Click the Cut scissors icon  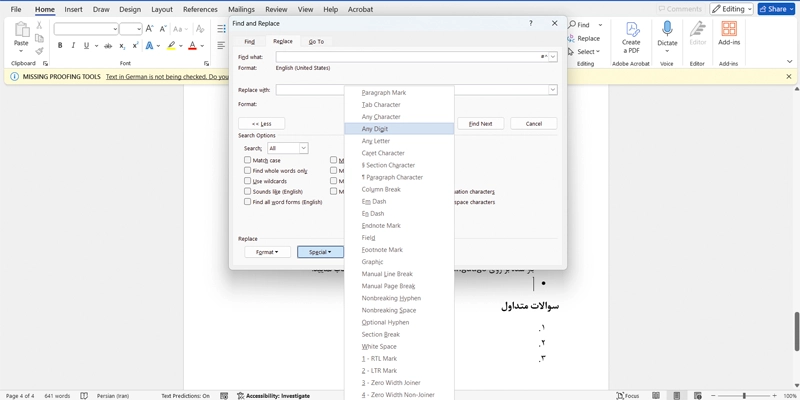coord(39,25)
